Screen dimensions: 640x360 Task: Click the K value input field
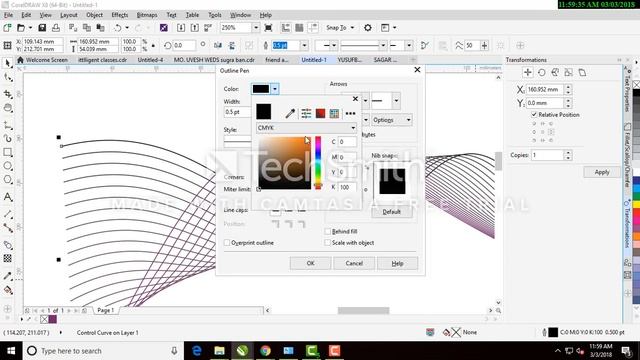[x=347, y=187]
